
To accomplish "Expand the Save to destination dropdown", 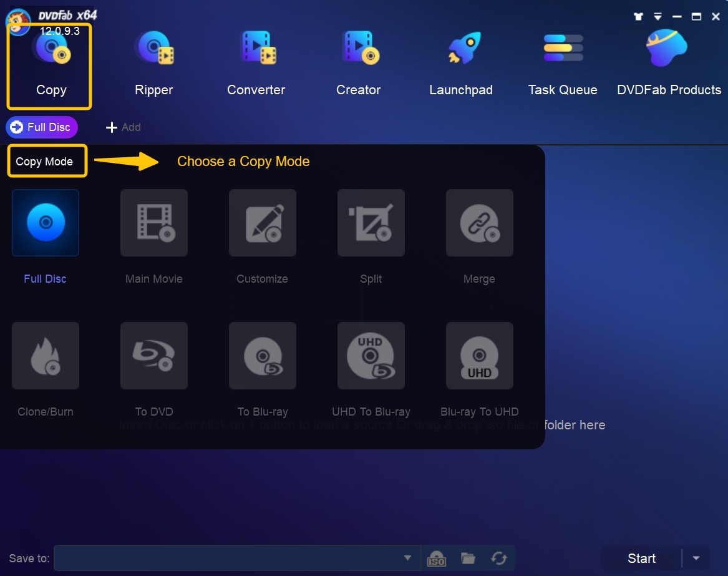I will (x=408, y=558).
